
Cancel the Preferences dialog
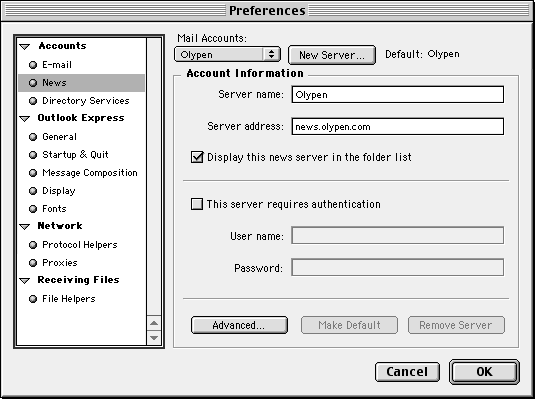pos(407,372)
